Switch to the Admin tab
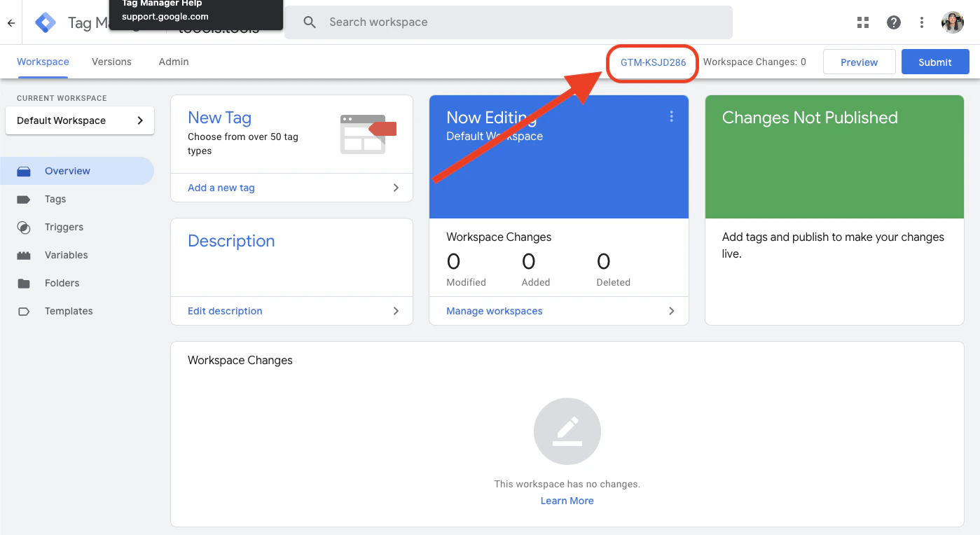Screen dimensions: 980x535 (174, 62)
